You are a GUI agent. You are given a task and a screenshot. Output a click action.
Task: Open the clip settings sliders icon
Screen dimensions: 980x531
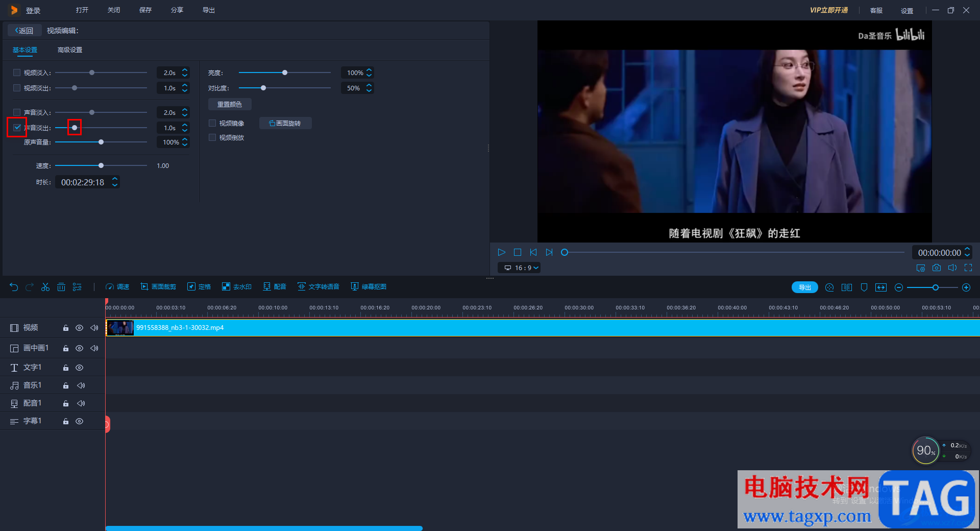pyautogui.click(x=77, y=287)
